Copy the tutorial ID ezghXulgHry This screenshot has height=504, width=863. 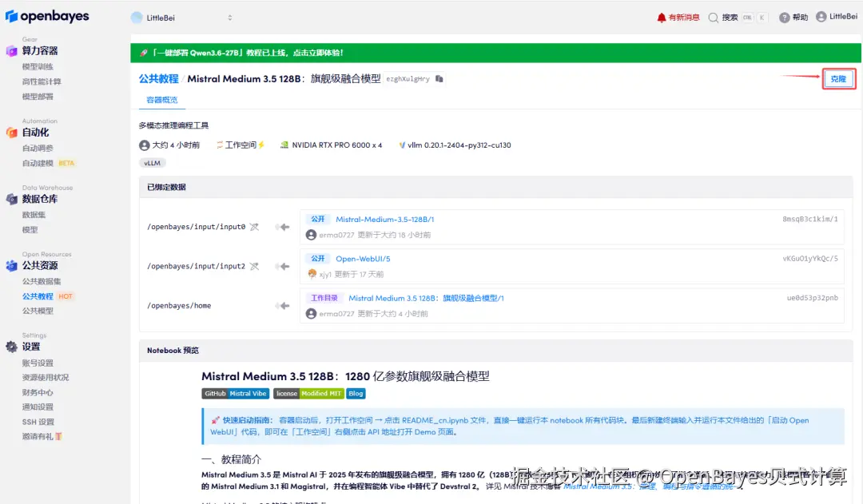pyautogui.click(x=439, y=79)
